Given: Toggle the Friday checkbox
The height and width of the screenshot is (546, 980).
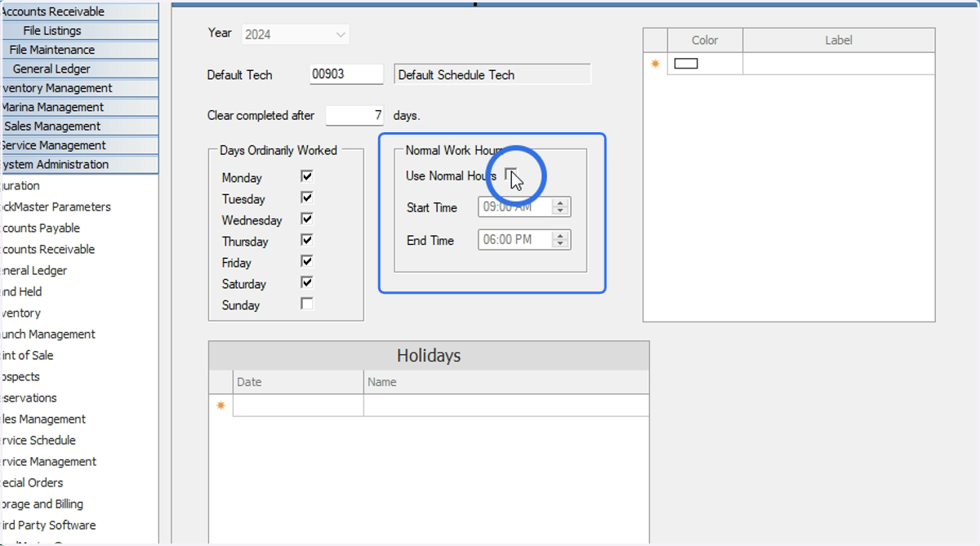Looking at the screenshot, I should [x=307, y=261].
